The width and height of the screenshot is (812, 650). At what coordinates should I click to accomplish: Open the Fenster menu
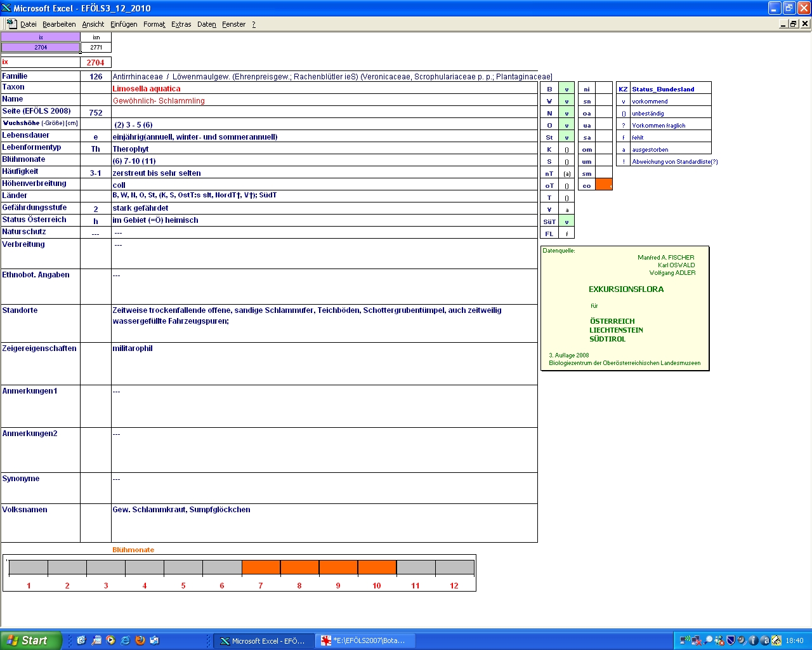coord(233,24)
